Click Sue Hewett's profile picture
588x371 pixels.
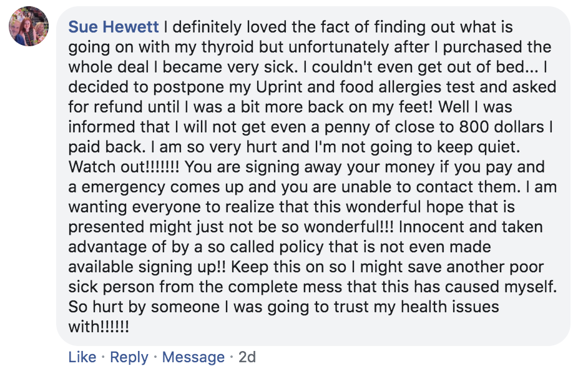29,26
